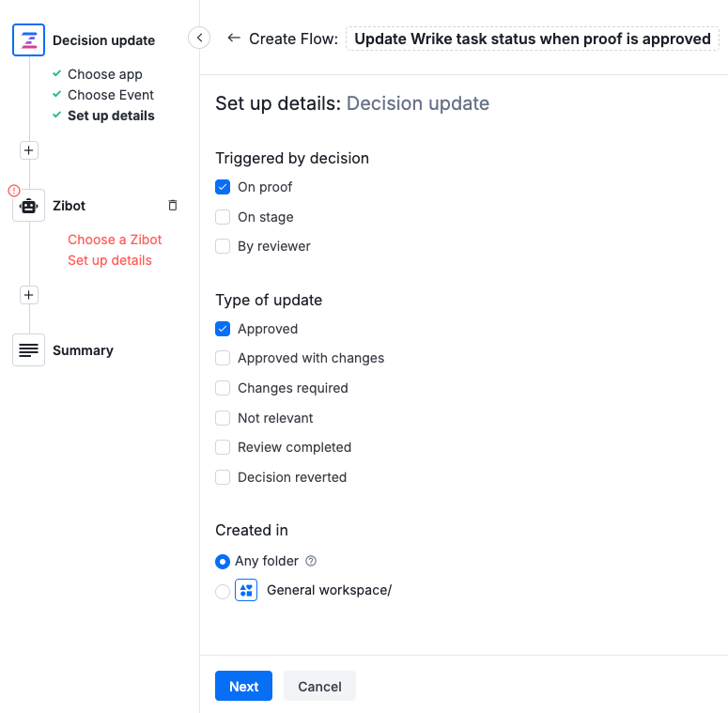The width and height of the screenshot is (728, 713).
Task: Click the Ziflow Decision update app icon
Action: click(x=28, y=40)
